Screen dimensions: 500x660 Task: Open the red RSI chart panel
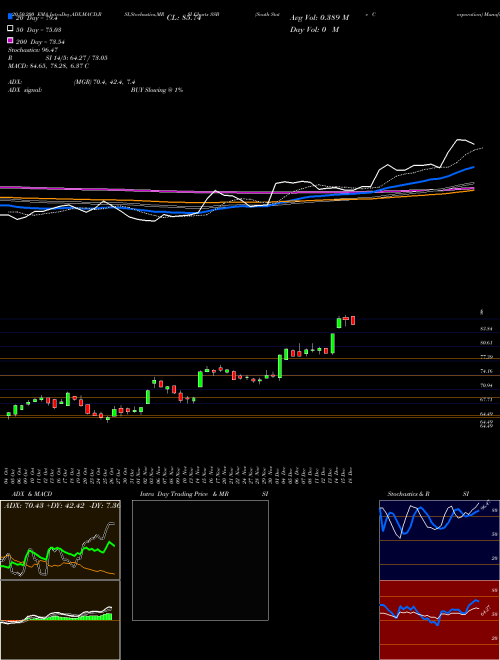tap(439, 620)
